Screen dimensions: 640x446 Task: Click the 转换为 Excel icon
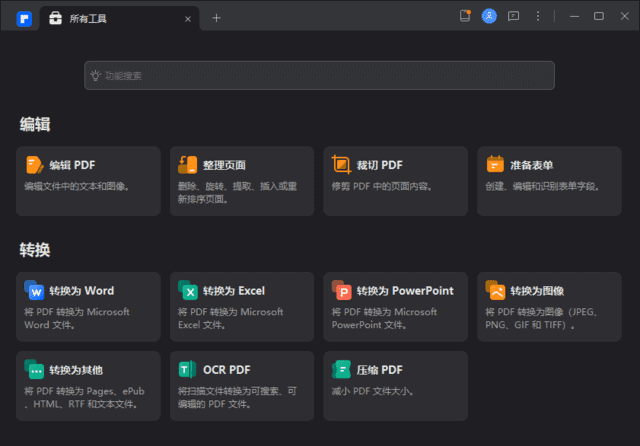pyautogui.click(x=188, y=290)
